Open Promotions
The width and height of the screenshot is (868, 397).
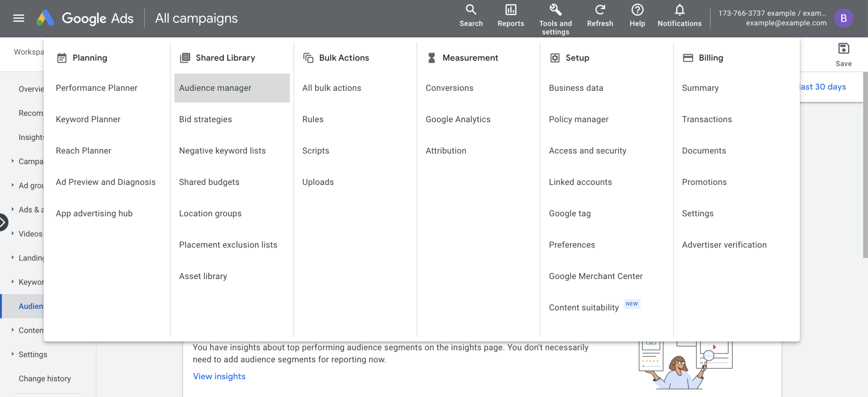click(x=704, y=182)
